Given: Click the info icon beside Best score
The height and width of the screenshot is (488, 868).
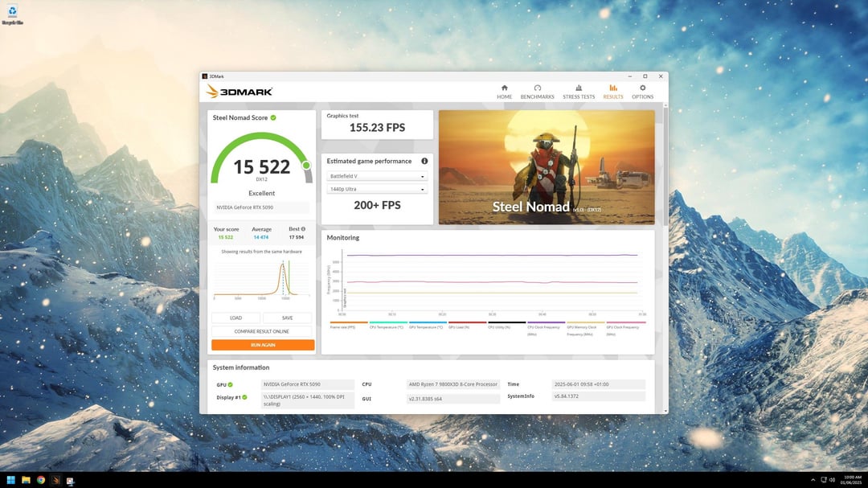Looking at the screenshot, I should pyautogui.click(x=303, y=229).
